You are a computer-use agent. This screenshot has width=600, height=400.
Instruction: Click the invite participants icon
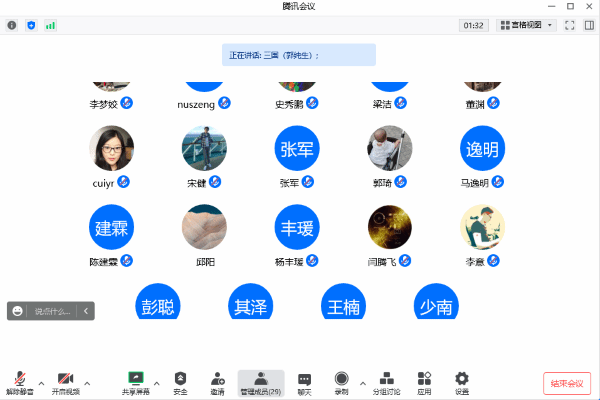[x=217, y=381]
